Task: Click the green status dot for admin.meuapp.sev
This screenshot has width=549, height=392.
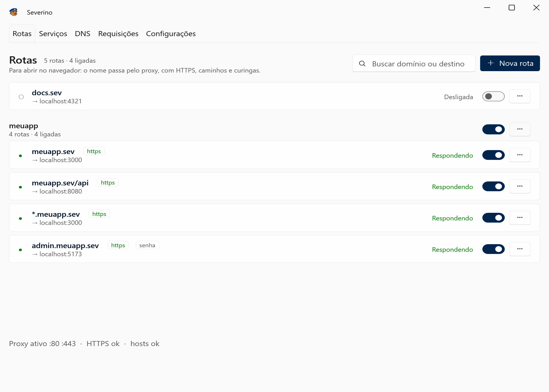Action: 20,250
